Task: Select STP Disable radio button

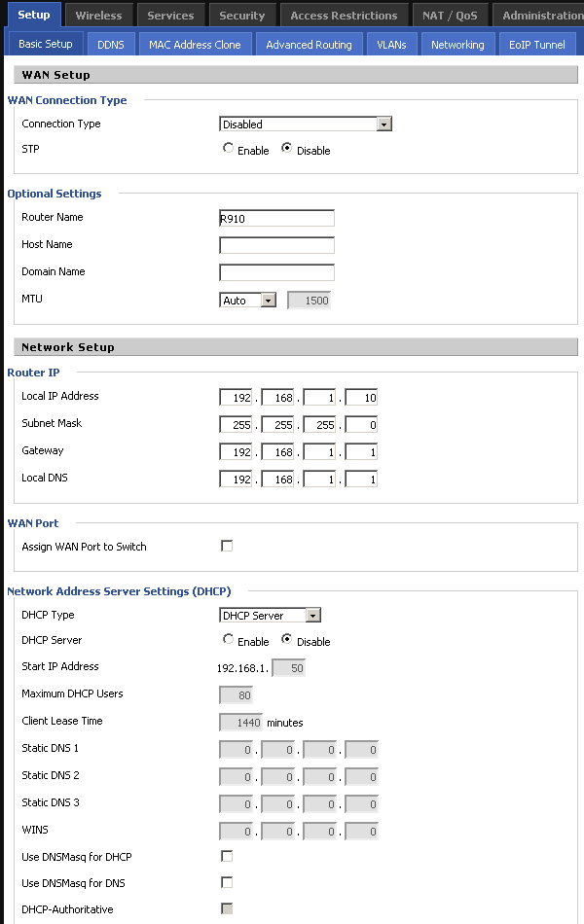Action: 287,148
